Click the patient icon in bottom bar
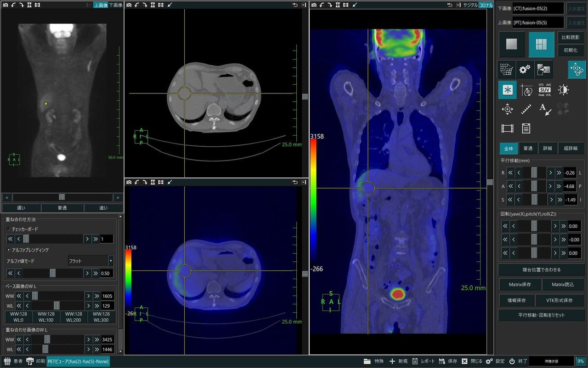588x368 pixels. coord(7,361)
